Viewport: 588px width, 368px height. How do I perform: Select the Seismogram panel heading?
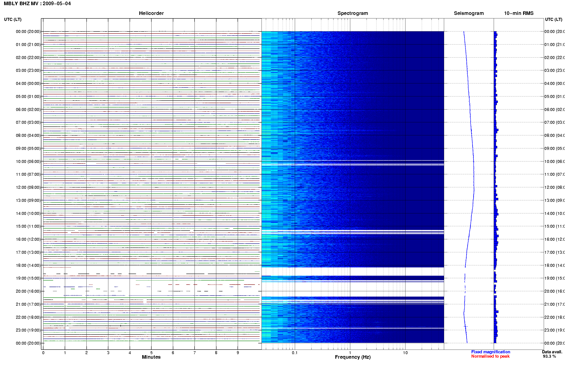pyautogui.click(x=469, y=13)
